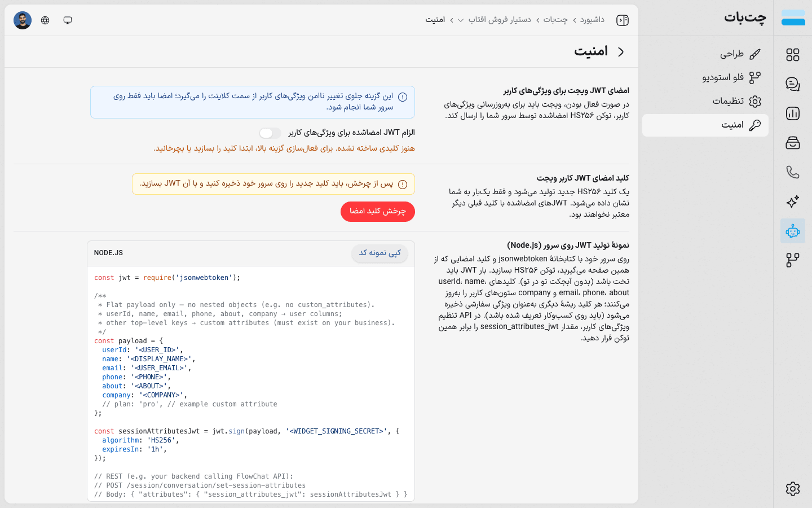Toggle الزام JWT امضاشده switch
The image size is (812, 508).
coord(270,133)
